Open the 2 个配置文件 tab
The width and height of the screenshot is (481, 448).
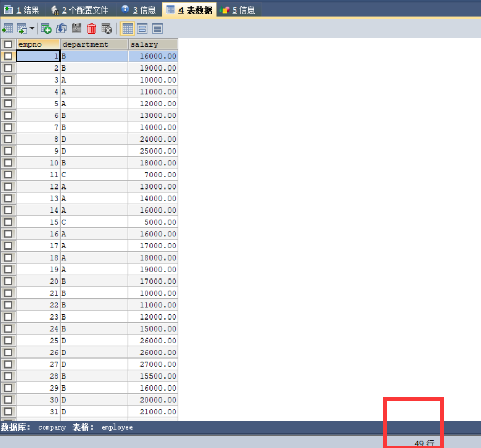coord(80,10)
